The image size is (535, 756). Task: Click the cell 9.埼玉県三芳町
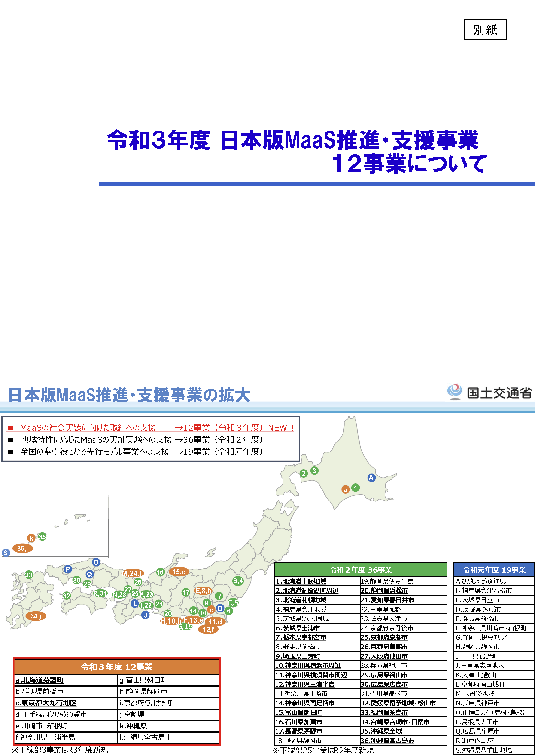coord(317,656)
